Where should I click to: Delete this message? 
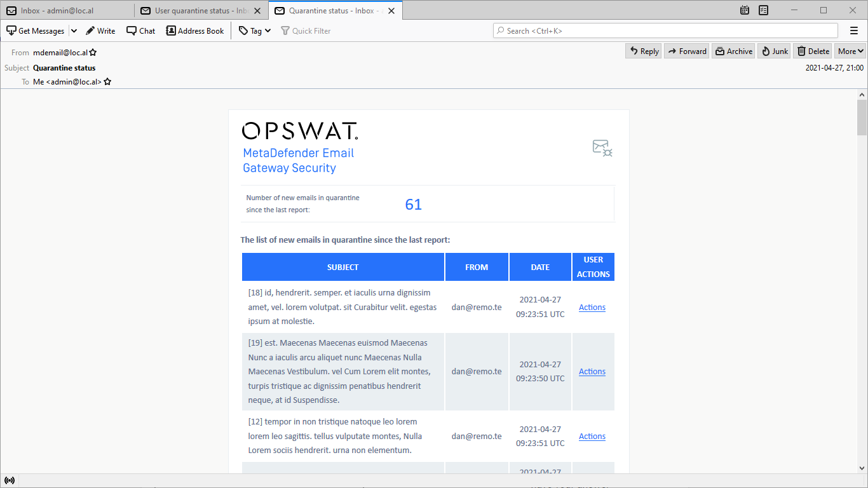coord(813,51)
